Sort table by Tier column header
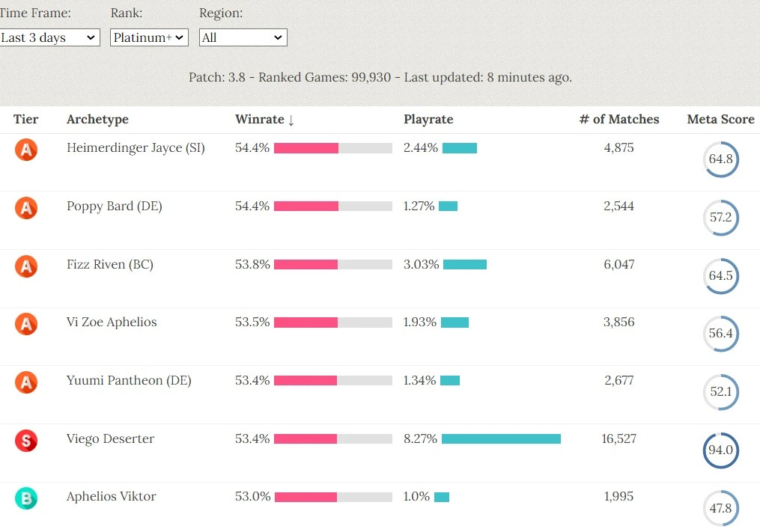This screenshot has width=760, height=532. click(25, 119)
